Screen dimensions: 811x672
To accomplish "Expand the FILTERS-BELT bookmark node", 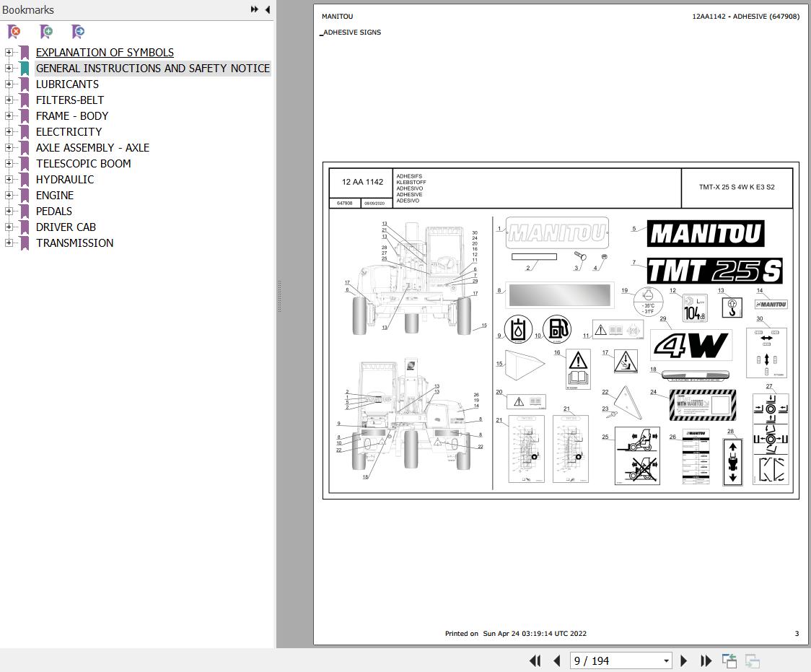I will tap(8, 100).
